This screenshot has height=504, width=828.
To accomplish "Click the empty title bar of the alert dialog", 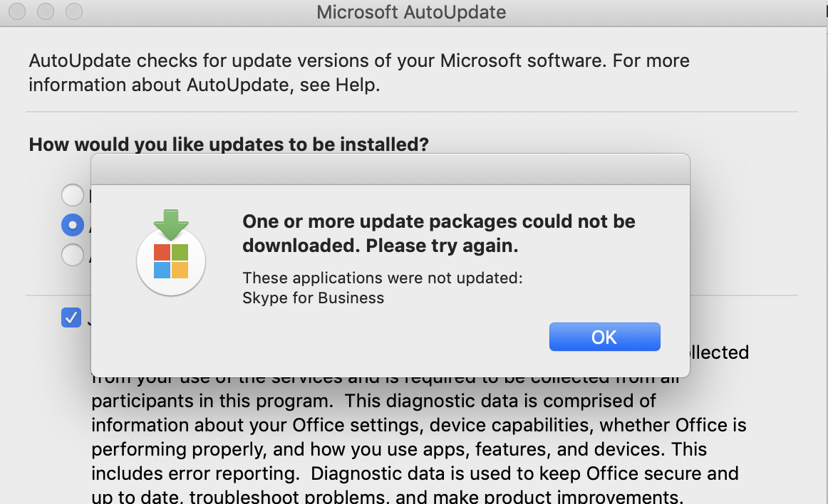I will tap(390, 169).
